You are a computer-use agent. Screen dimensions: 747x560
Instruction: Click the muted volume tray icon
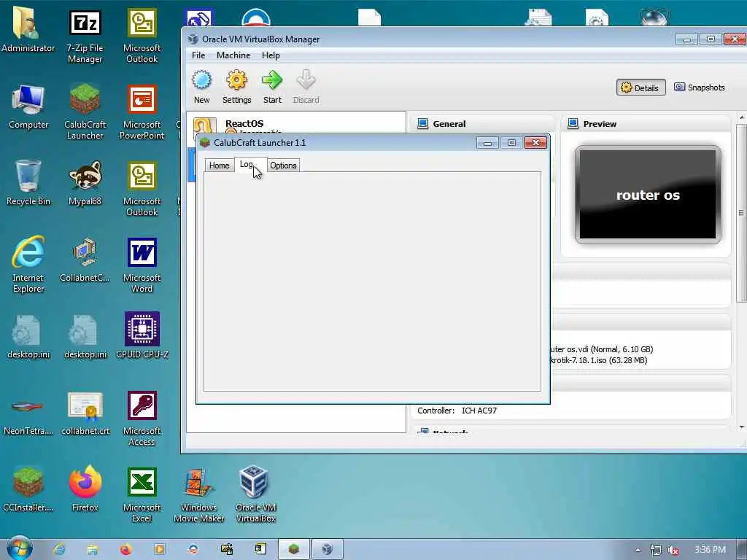coord(673,550)
